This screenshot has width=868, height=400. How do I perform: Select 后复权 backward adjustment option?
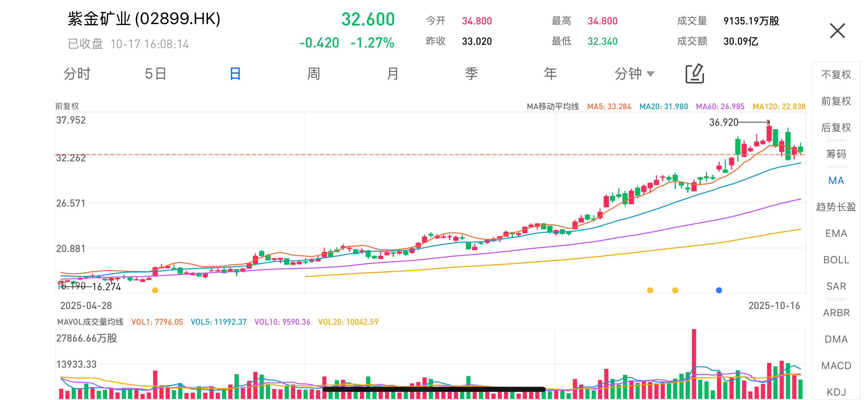(x=836, y=128)
